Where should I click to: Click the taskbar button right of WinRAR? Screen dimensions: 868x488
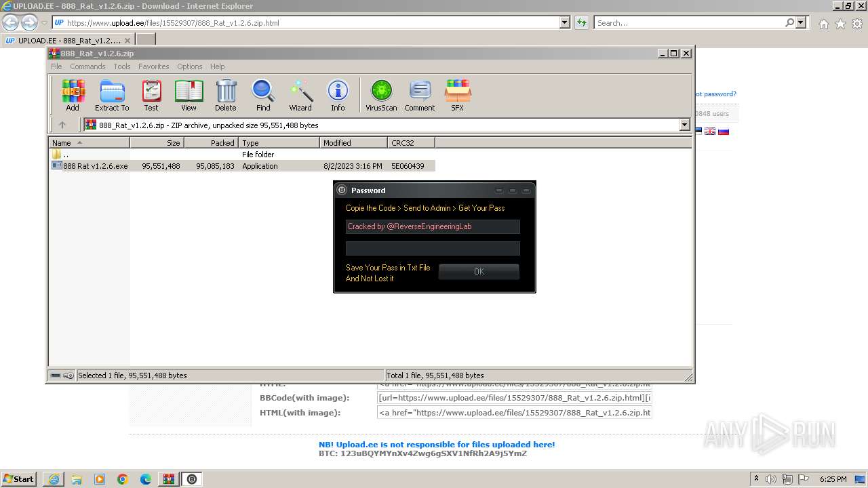pyautogui.click(x=192, y=479)
